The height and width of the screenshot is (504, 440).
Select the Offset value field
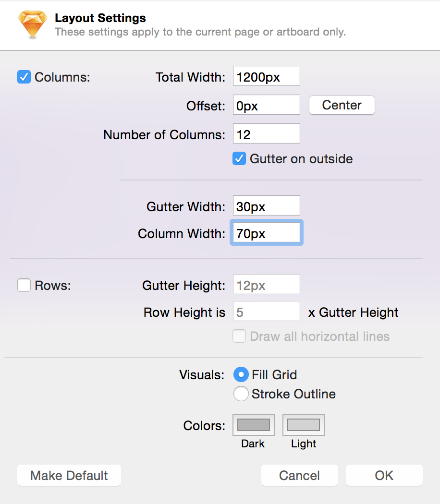266,105
